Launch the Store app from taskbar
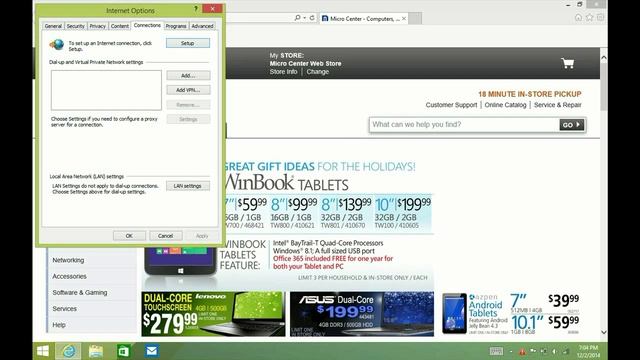This screenshot has height=360, width=640. pyautogui.click(x=123, y=351)
